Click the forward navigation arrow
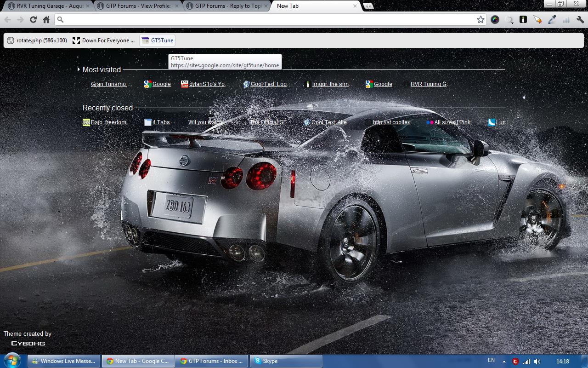Viewport: 588px width, 368px height. pyautogui.click(x=20, y=20)
